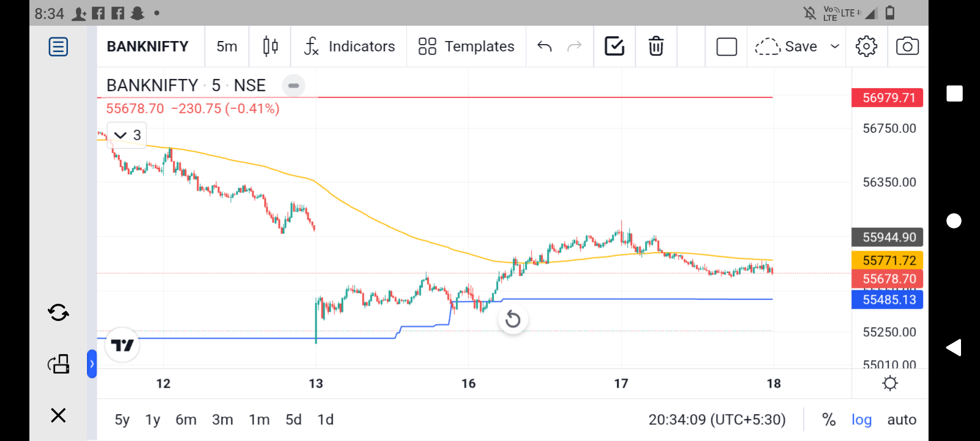Tap the Android recents square button
This screenshot has height=441, width=980.
coord(954,94)
